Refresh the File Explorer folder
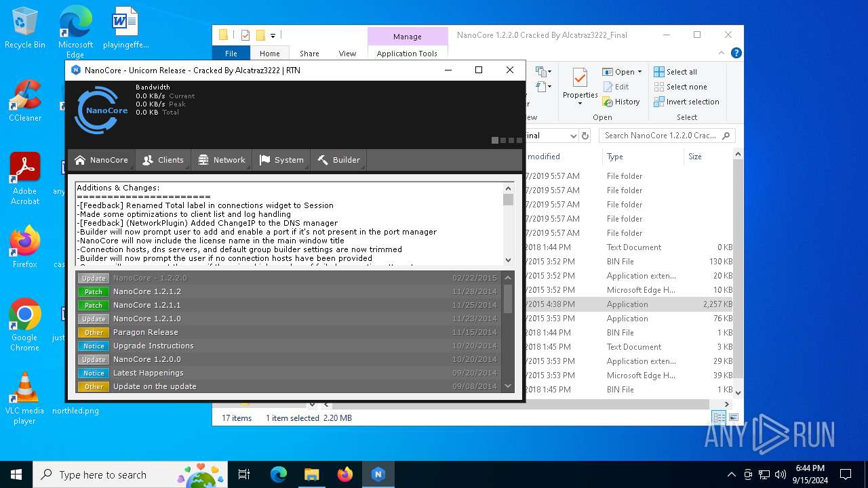The image size is (868, 488). coord(586,136)
